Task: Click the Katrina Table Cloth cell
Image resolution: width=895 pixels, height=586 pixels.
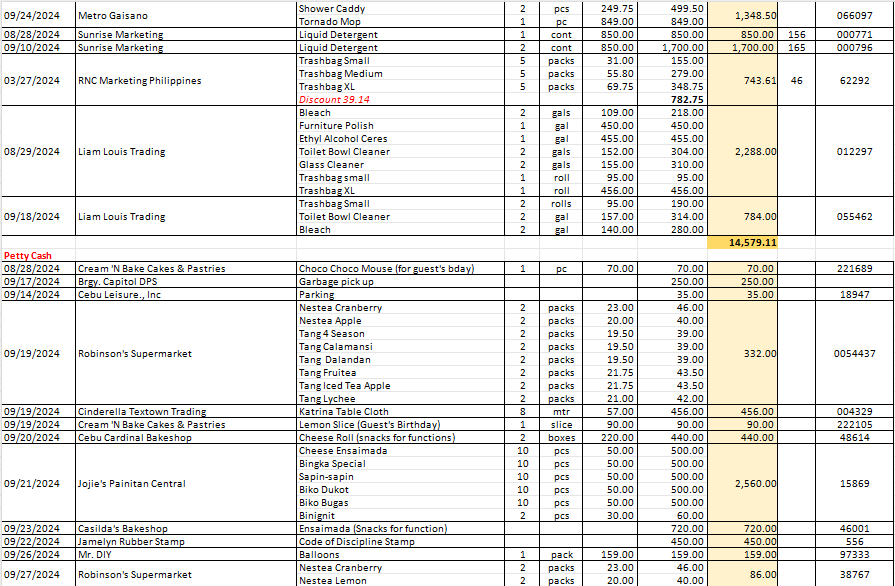Action: 400,411
